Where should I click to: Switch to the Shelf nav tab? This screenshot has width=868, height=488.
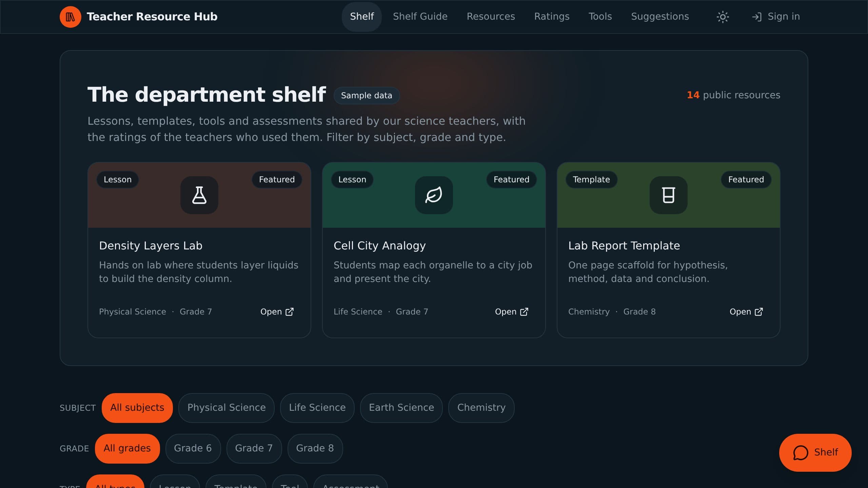click(x=362, y=17)
